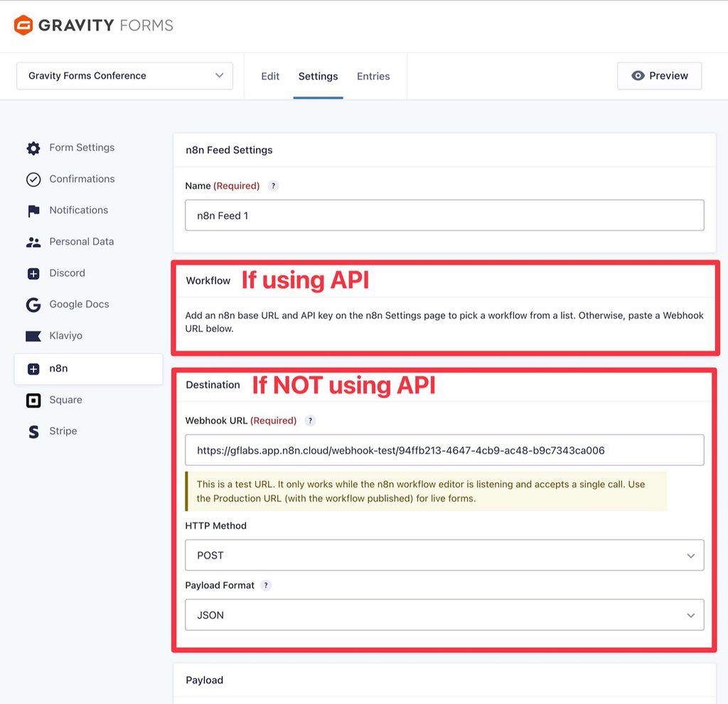Viewport: 728px width, 704px height.
Task: Click the GRAVITY FORMS wordmark text
Action: pyautogui.click(x=106, y=25)
